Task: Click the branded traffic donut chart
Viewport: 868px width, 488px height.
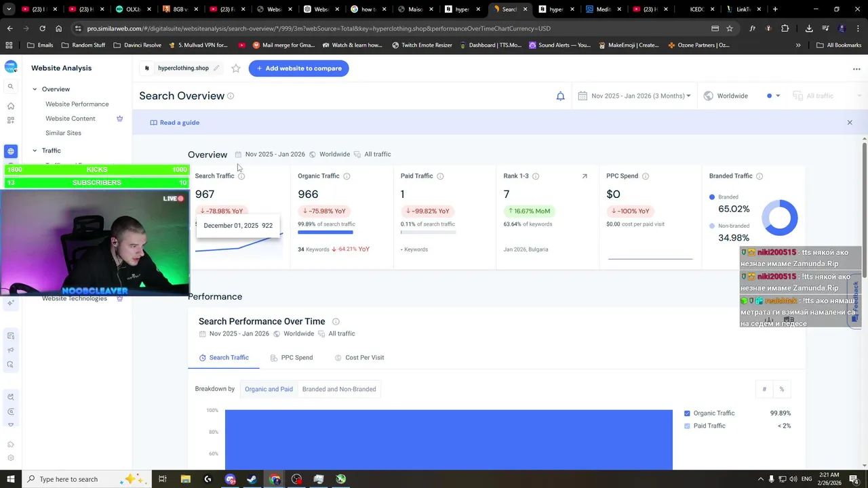Action: click(780, 218)
